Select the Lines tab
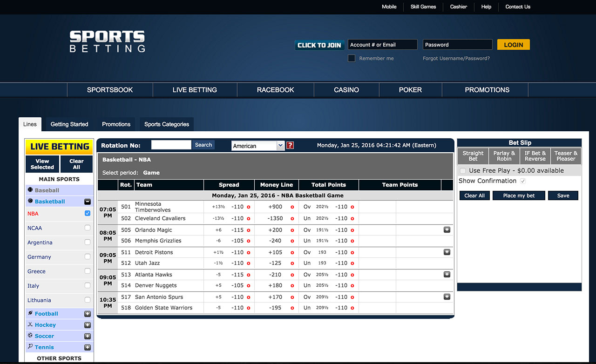 tap(30, 124)
